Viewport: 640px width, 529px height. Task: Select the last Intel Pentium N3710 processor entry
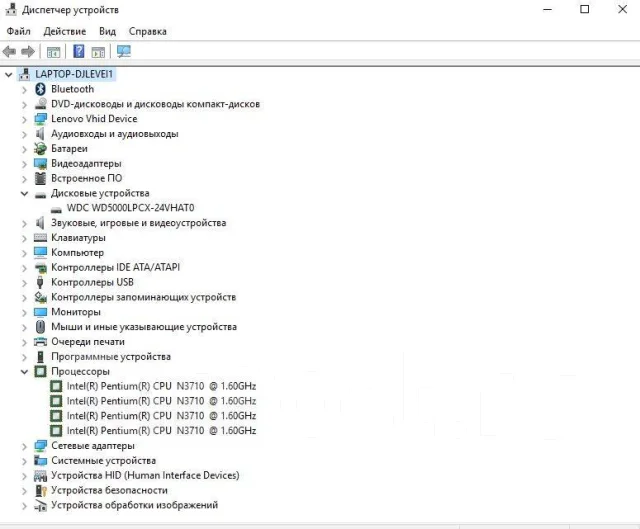161,431
